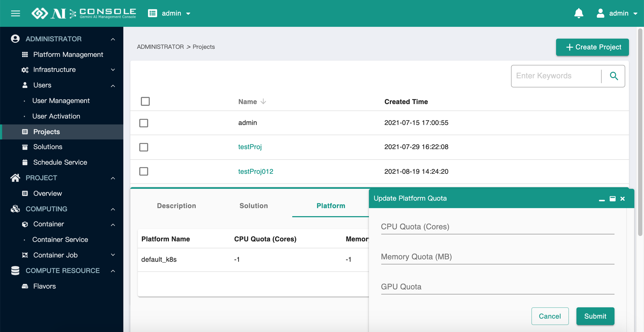
Task: Open the admin user dropdown arrow
Action: [635, 14]
